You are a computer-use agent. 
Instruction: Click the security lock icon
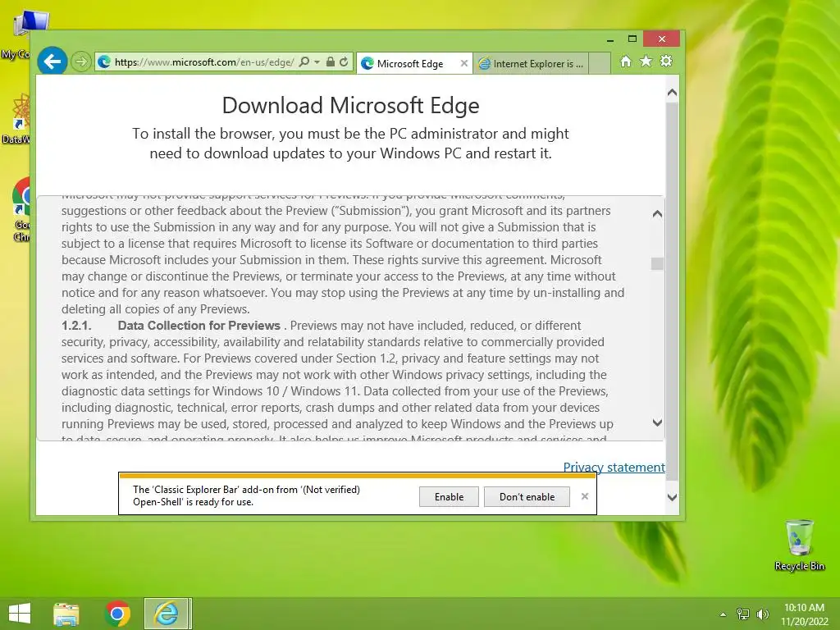click(x=331, y=62)
